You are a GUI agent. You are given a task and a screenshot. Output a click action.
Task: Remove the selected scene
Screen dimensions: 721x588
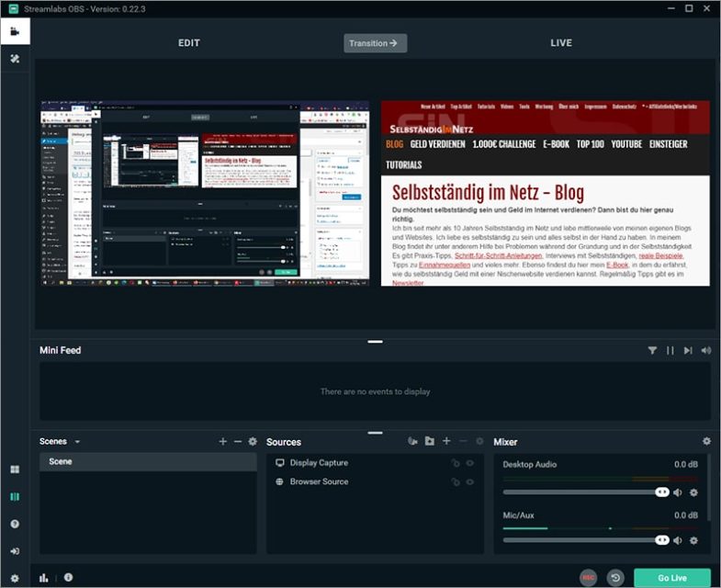(238, 441)
